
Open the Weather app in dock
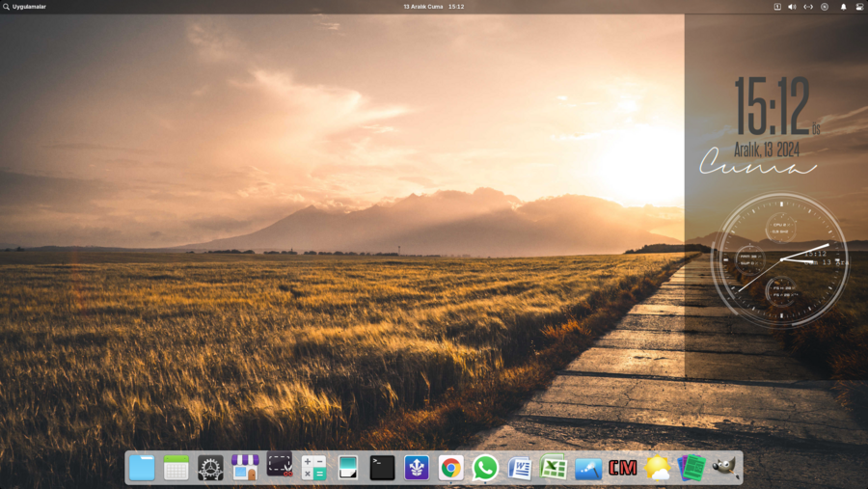tap(658, 468)
